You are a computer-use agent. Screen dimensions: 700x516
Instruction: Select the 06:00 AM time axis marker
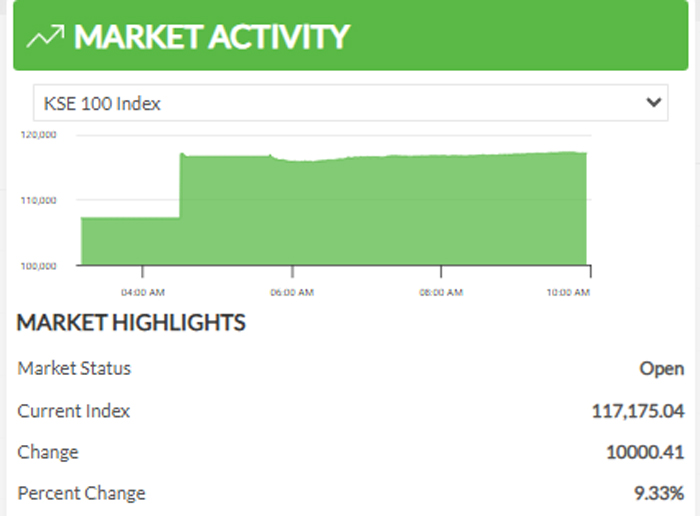pos(291,292)
